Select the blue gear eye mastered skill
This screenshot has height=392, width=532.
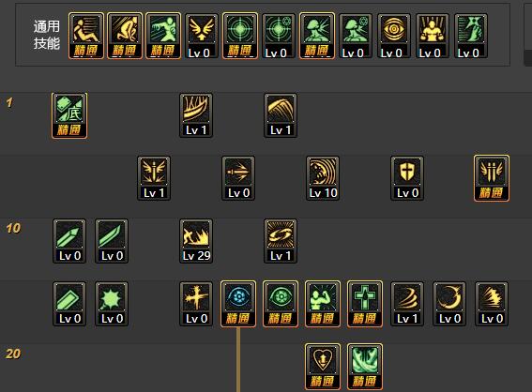(x=238, y=304)
